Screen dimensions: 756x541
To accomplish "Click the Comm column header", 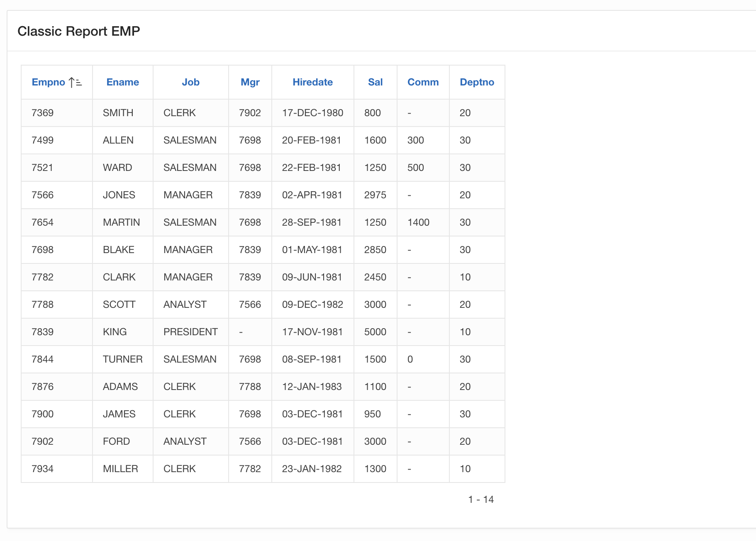I will tap(423, 82).
